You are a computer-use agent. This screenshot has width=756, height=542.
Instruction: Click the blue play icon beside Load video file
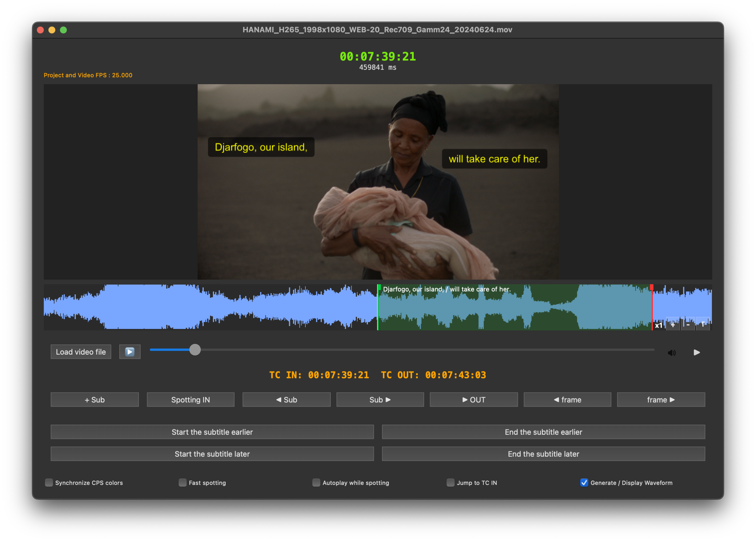pyautogui.click(x=130, y=352)
